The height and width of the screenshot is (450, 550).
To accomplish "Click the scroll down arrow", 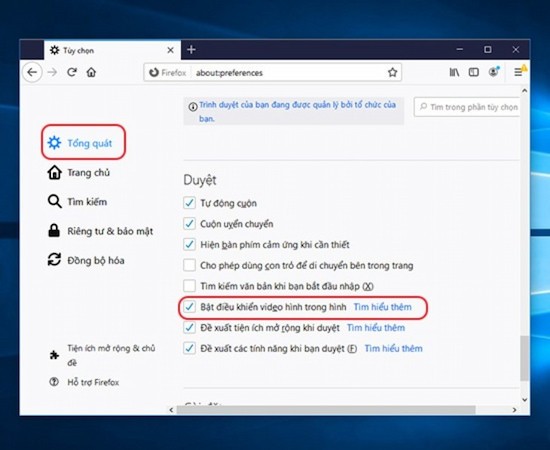I will (x=524, y=399).
